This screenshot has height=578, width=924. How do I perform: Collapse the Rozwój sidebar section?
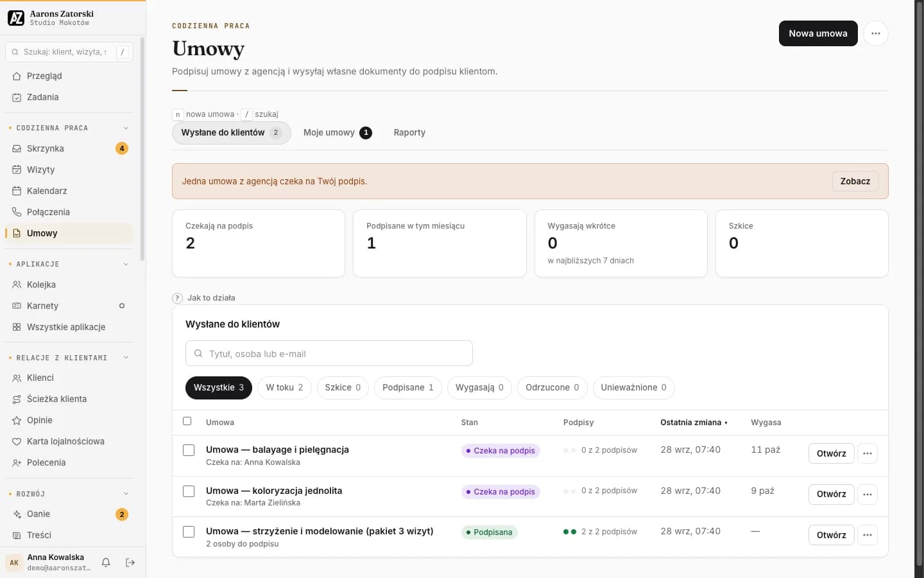[126, 494]
